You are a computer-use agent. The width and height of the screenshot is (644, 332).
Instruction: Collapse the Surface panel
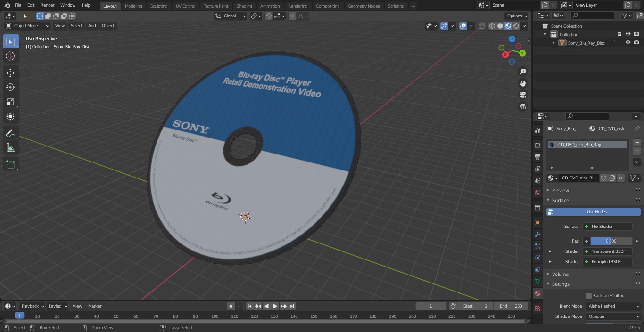click(560, 200)
